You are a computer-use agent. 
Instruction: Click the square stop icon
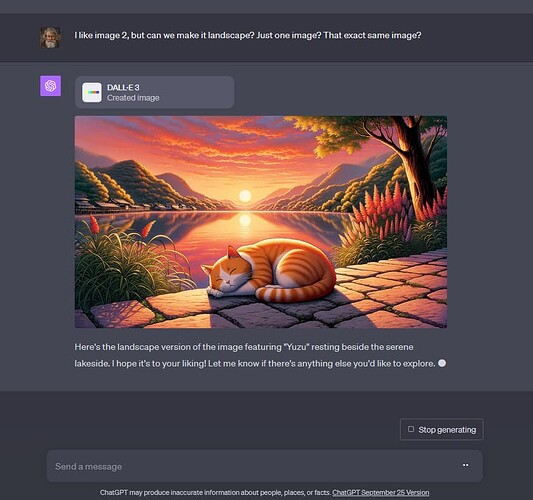(411, 429)
